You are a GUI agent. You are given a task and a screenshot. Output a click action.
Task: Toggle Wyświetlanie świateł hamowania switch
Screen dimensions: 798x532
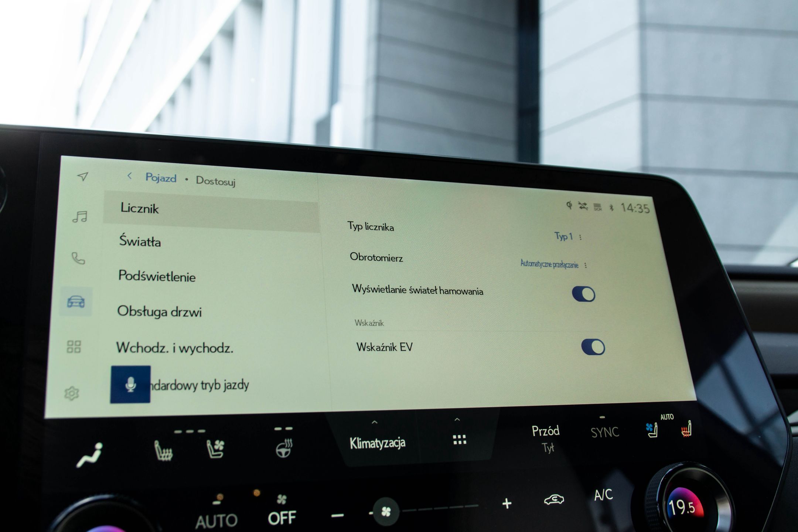[583, 294]
